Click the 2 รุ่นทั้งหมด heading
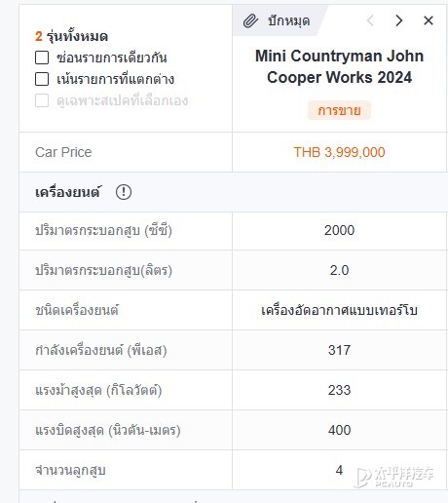This screenshot has width=448, height=503. [71, 36]
